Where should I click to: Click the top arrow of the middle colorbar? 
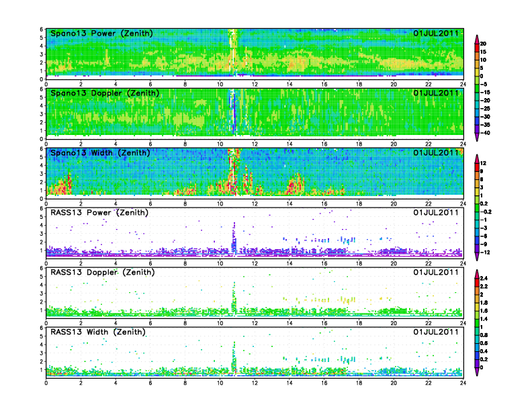click(476, 157)
